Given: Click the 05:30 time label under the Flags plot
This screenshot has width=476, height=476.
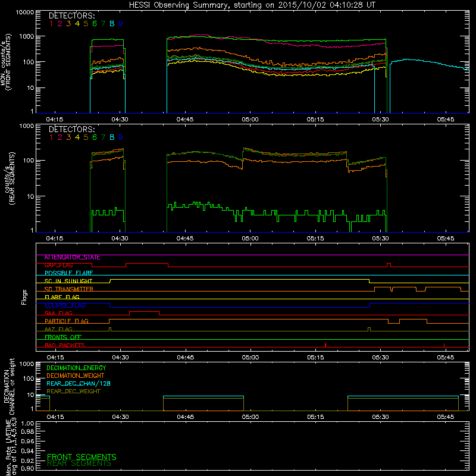Looking at the screenshot, I should tap(380, 358).
